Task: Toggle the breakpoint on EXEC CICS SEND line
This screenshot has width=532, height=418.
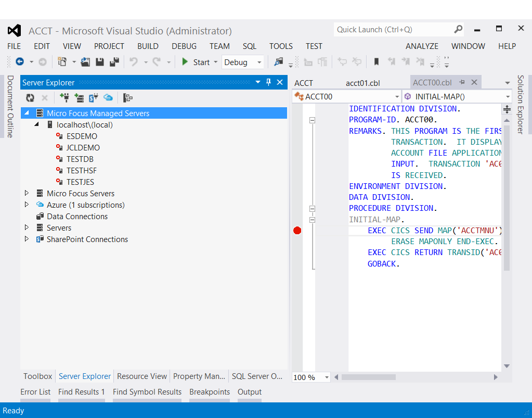Action: point(297,231)
